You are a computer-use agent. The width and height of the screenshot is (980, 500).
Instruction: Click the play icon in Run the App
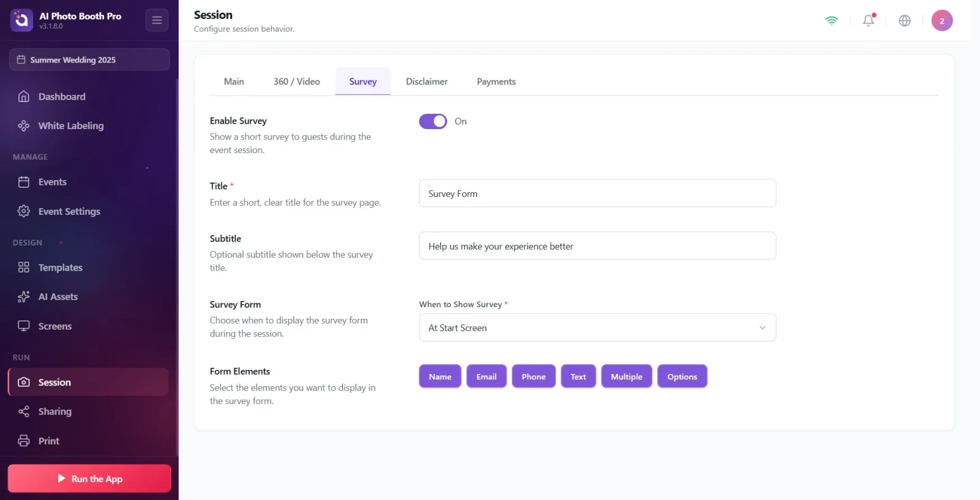61,478
